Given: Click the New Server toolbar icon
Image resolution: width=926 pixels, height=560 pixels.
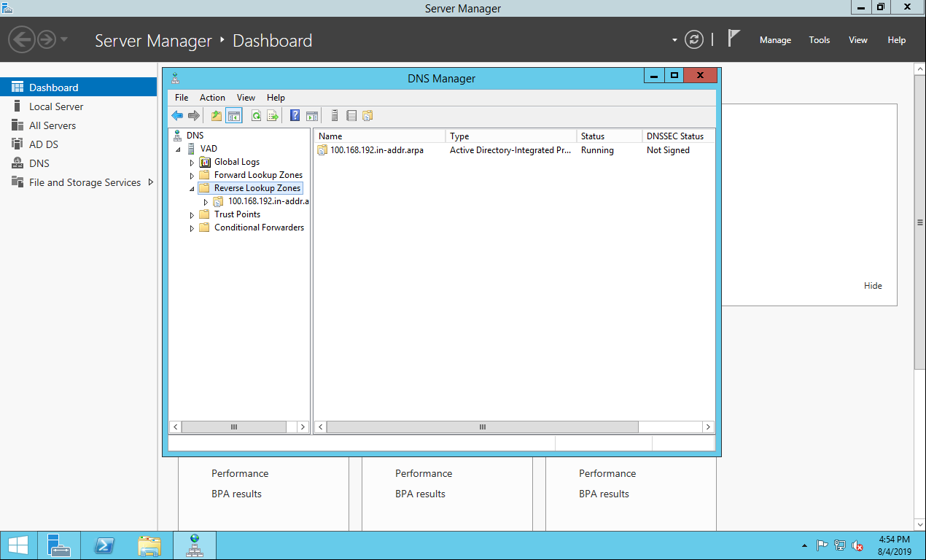Looking at the screenshot, I should 335,115.
